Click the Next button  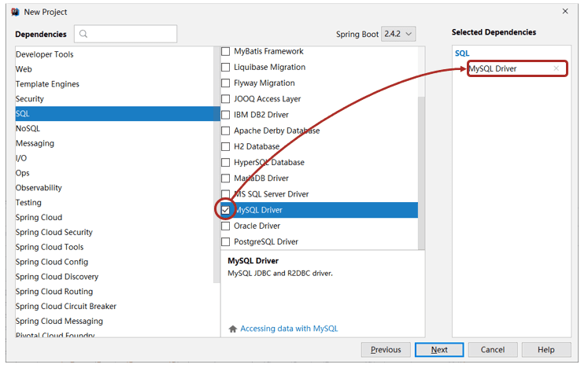click(x=439, y=350)
